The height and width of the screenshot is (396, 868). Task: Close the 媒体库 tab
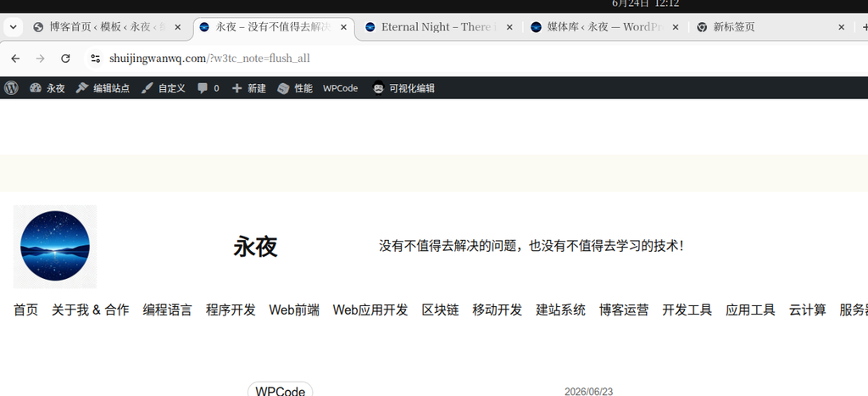676,27
